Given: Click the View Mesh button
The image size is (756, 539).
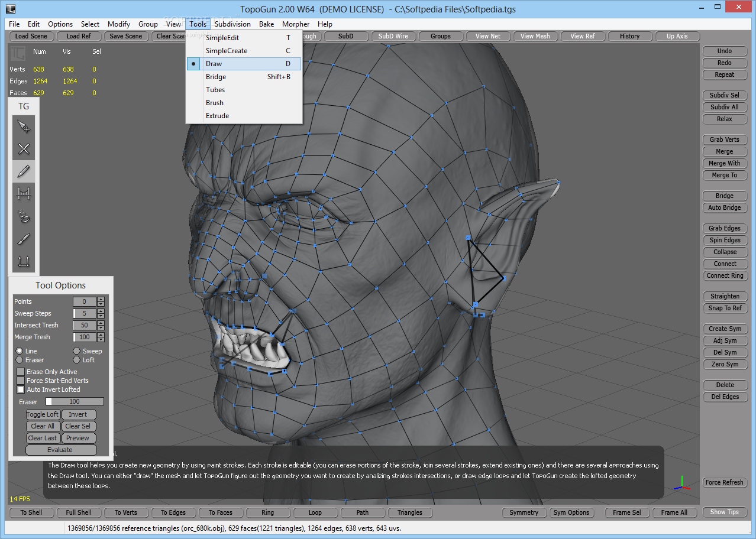Looking at the screenshot, I should click(535, 36).
